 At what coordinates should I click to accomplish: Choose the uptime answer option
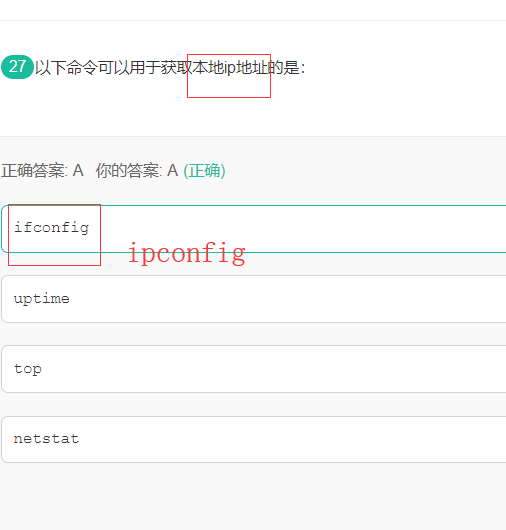click(x=254, y=299)
